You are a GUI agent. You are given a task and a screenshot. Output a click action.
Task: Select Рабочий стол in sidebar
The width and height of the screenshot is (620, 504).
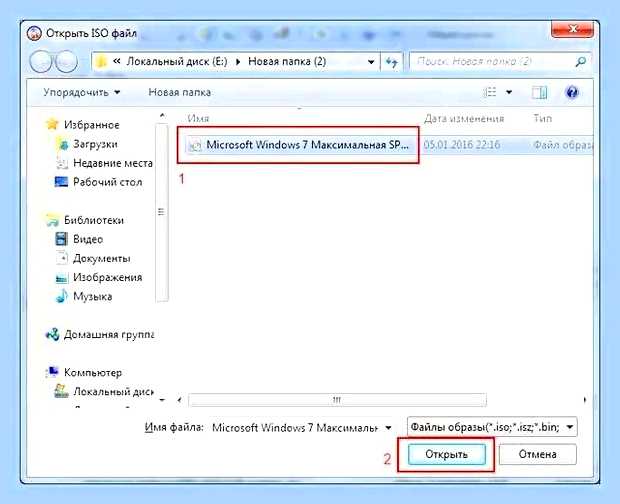pos(108,182)
